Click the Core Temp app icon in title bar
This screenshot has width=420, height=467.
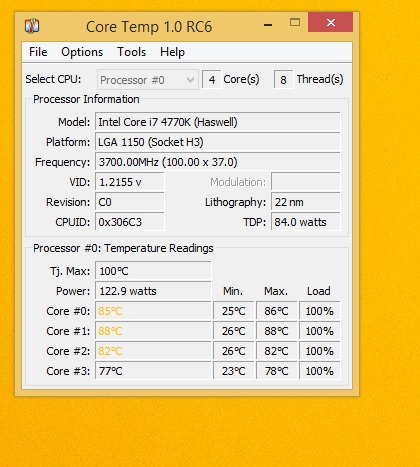pos(32,26)
